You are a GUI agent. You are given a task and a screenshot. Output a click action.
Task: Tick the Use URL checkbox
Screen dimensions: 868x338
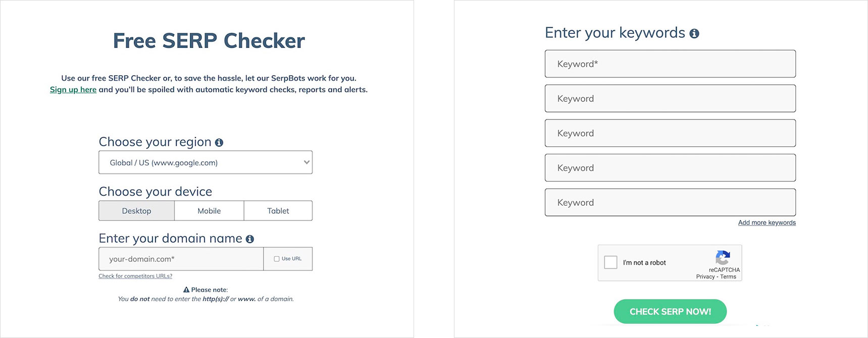[277, 259]
